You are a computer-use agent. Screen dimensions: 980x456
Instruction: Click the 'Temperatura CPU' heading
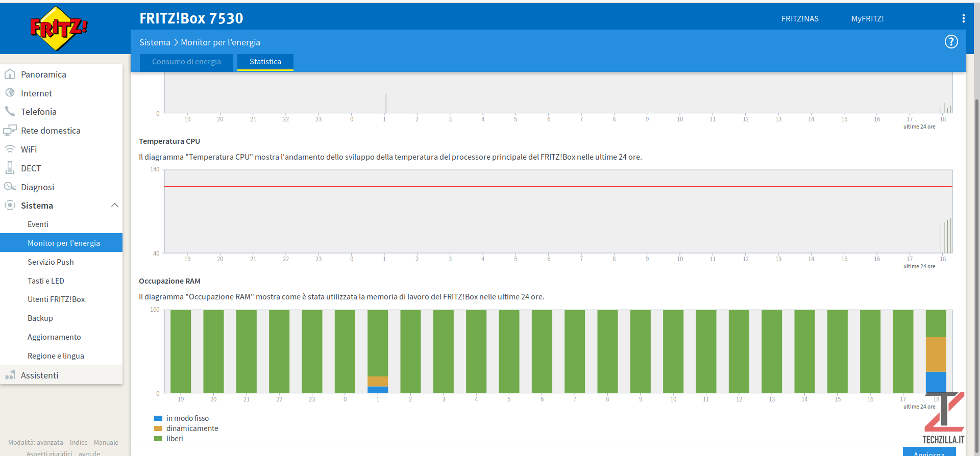coord(169,141)
